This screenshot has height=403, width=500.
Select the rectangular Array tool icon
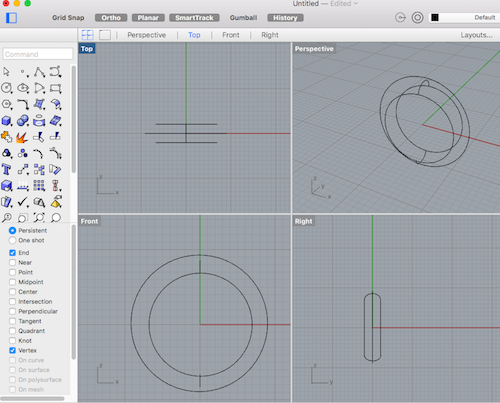pyautogui.click(x=39, y=186)
